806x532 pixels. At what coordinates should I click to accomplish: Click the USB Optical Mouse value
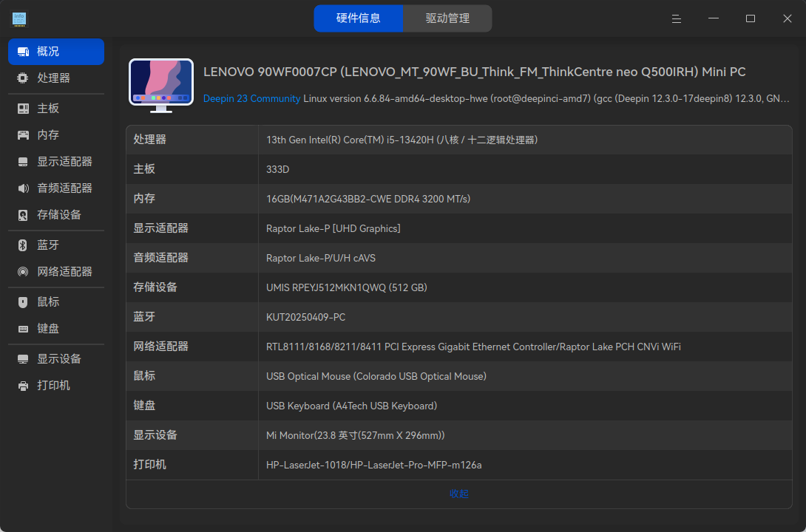[376, 376]
